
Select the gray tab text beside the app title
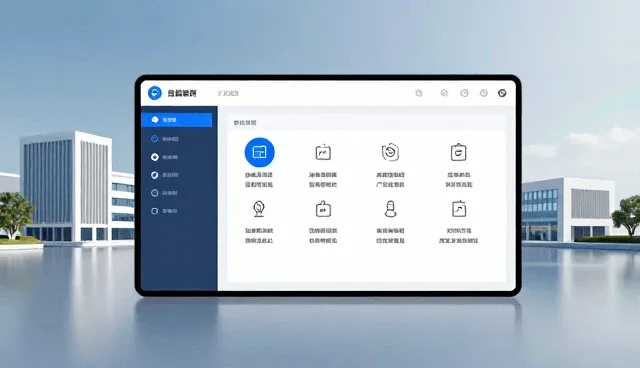(x=228, y=93)
